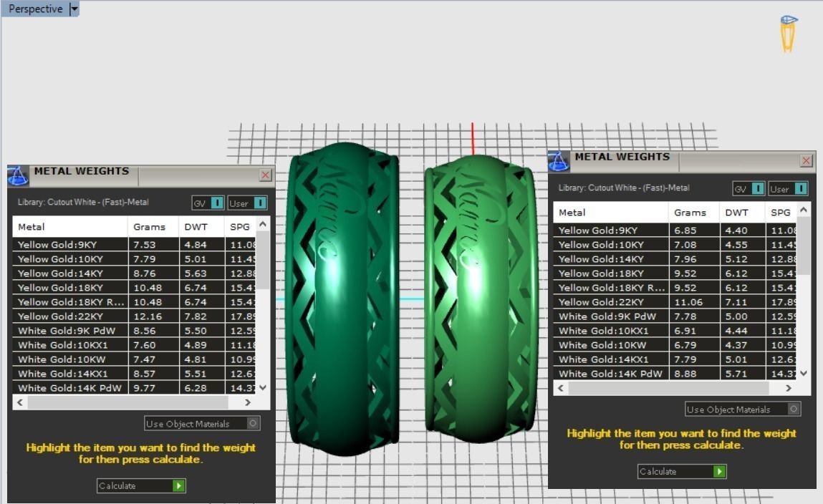
Task: Select White Gold:9K PdW in left panel
Action: pos(134,331)
